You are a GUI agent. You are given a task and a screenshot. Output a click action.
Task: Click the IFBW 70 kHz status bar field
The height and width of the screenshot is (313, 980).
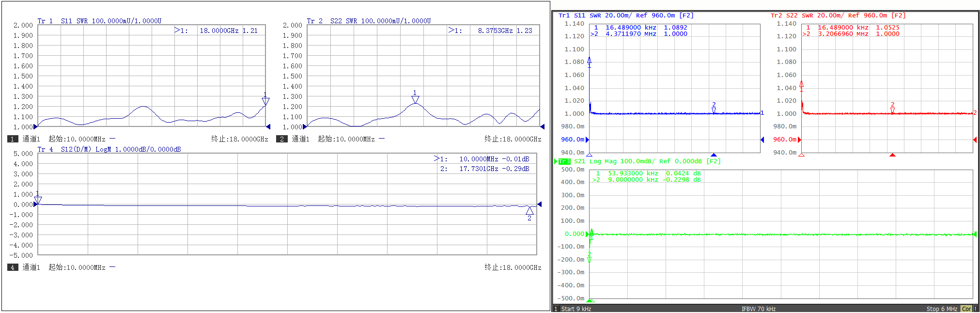point(758,309)
